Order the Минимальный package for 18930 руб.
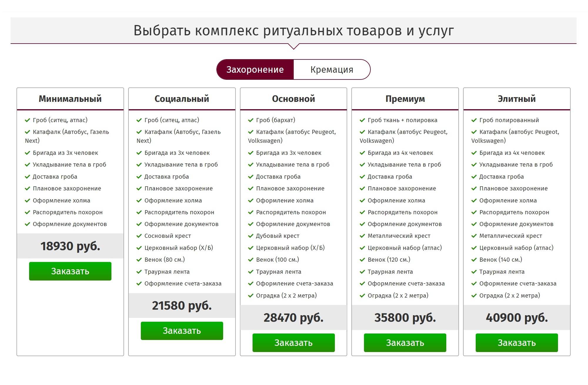 [70, 271]
